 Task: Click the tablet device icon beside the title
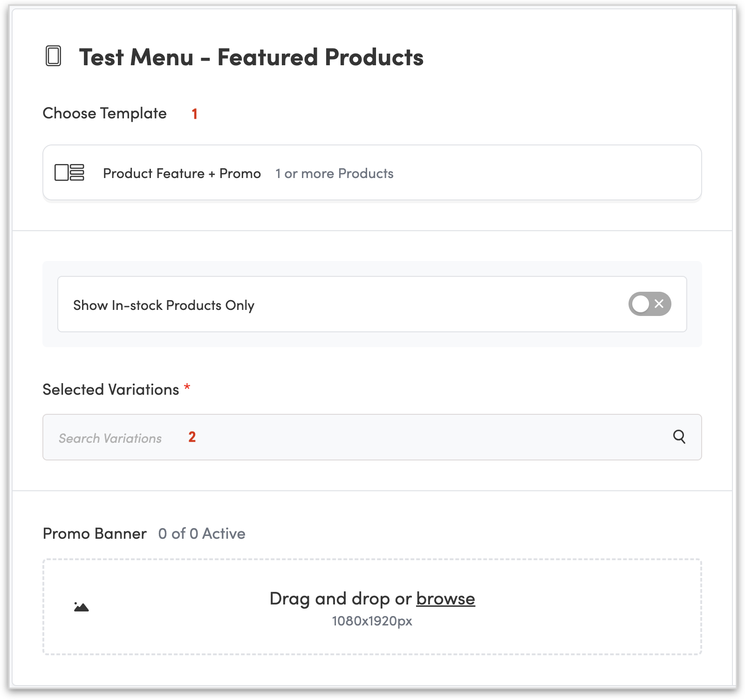tap(54, 56)
